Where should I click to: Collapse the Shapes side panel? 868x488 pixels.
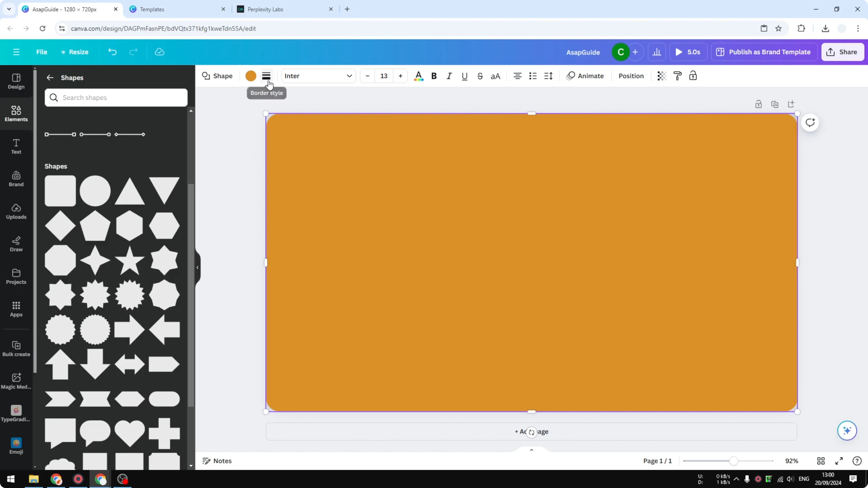[197, 267]
